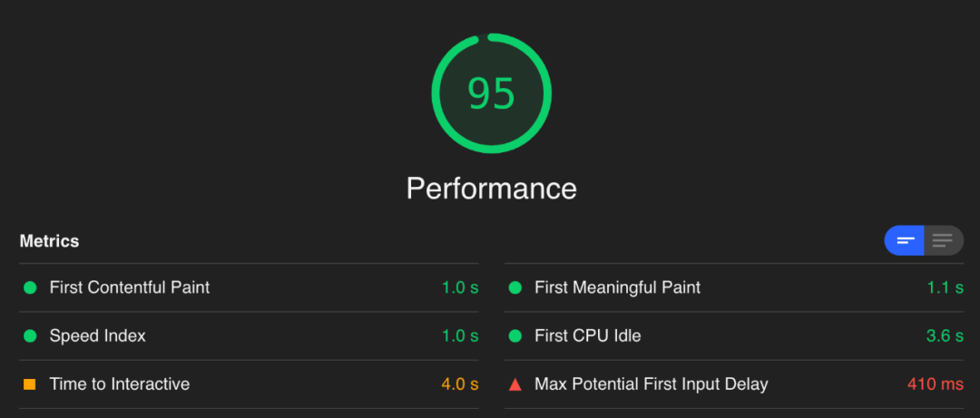Click the 4.0 s Time to Interactive value
Screen dimensions: 980x418
tap(460, 384)
